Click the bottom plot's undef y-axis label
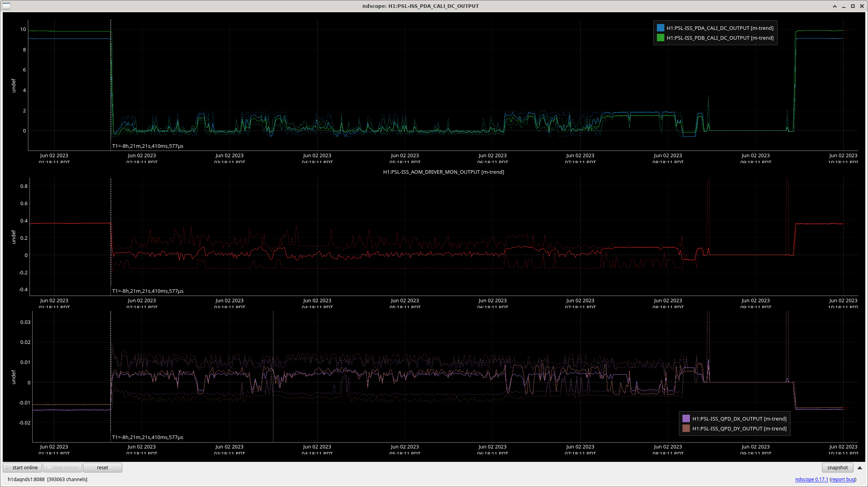The height and width of the screenshot is (487, 868). [x=13, y=377]
